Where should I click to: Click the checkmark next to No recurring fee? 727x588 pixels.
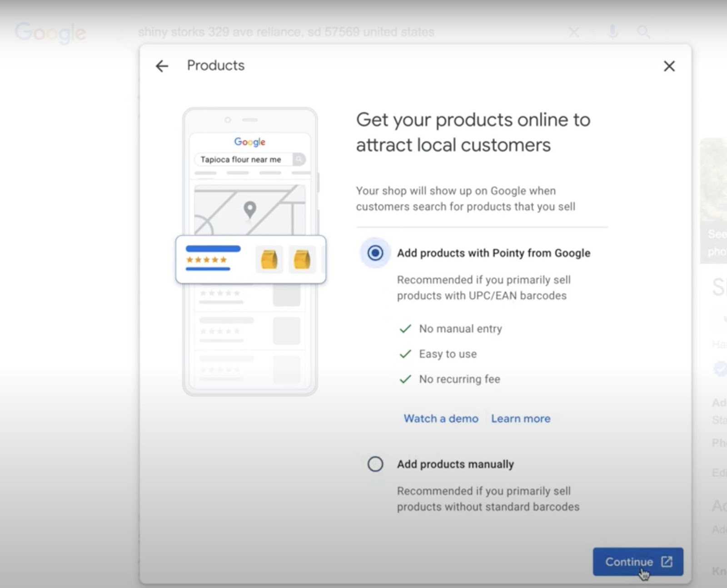[x=405, y=379]
